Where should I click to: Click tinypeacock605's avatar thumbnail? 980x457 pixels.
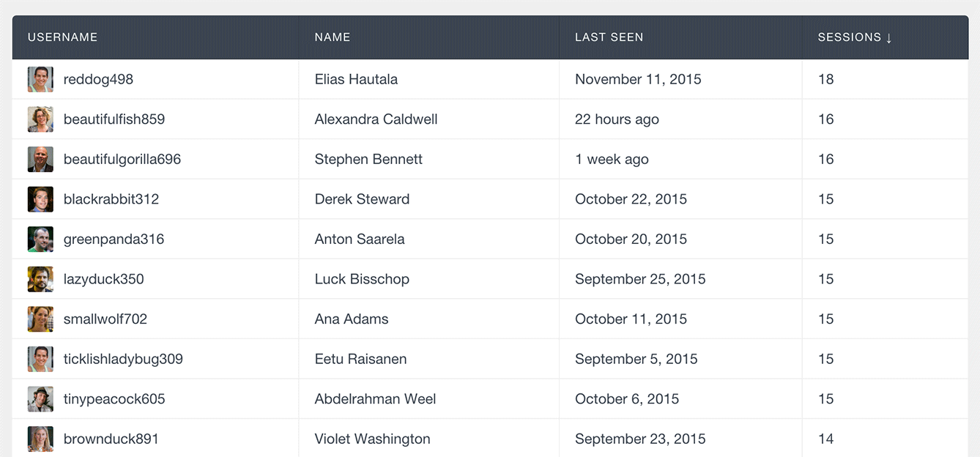point(40,399)
